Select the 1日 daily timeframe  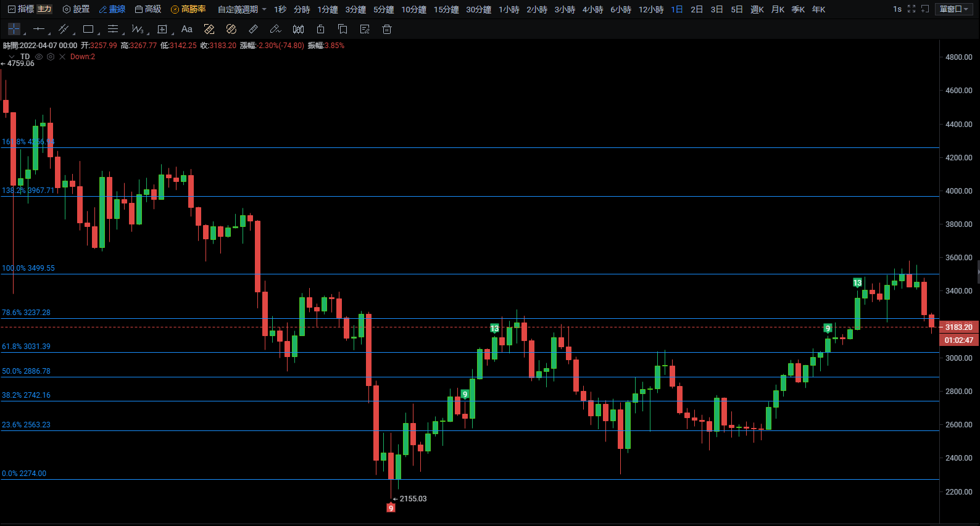pyautogui.click(x=677, y=9)
